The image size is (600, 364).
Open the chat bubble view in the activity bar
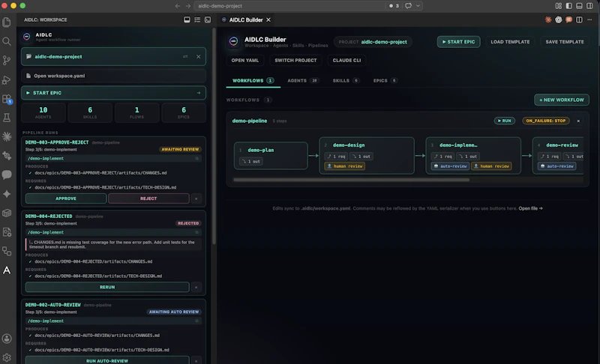pyautogui.click(x=7, y=175)
